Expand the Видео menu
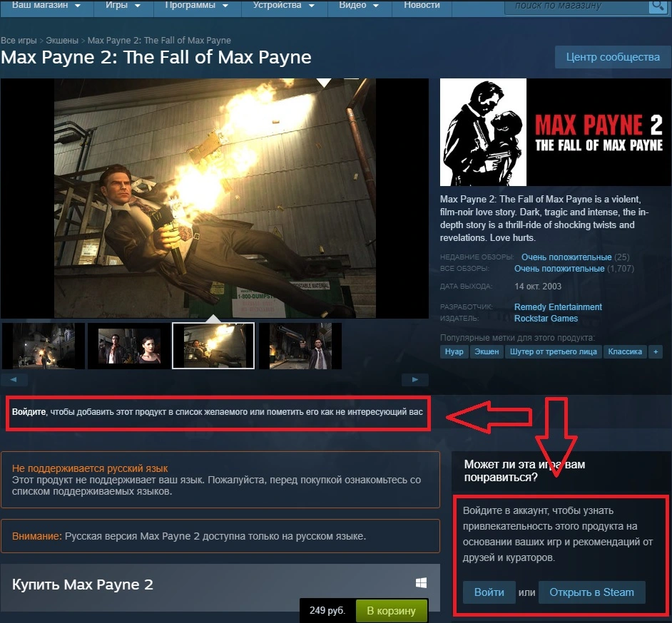This screenshot has width=672, height=623. click(x=359, y=6)
